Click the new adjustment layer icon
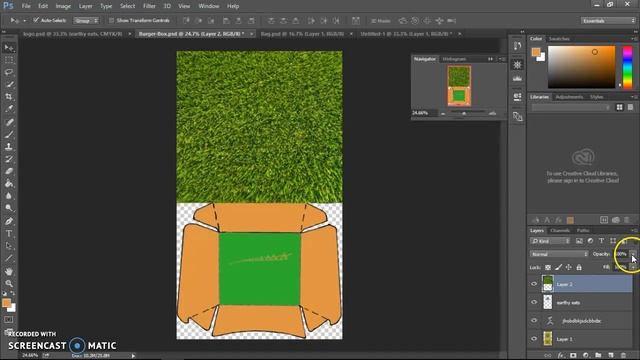The width and height of the screenshot is (640, 360). [x=586, y=356]
